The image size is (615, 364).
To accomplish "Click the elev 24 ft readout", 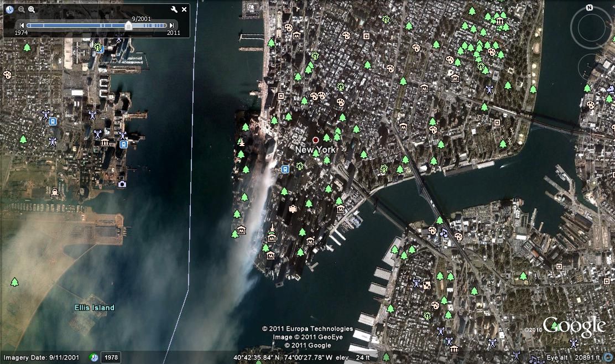I will (353, 358).
